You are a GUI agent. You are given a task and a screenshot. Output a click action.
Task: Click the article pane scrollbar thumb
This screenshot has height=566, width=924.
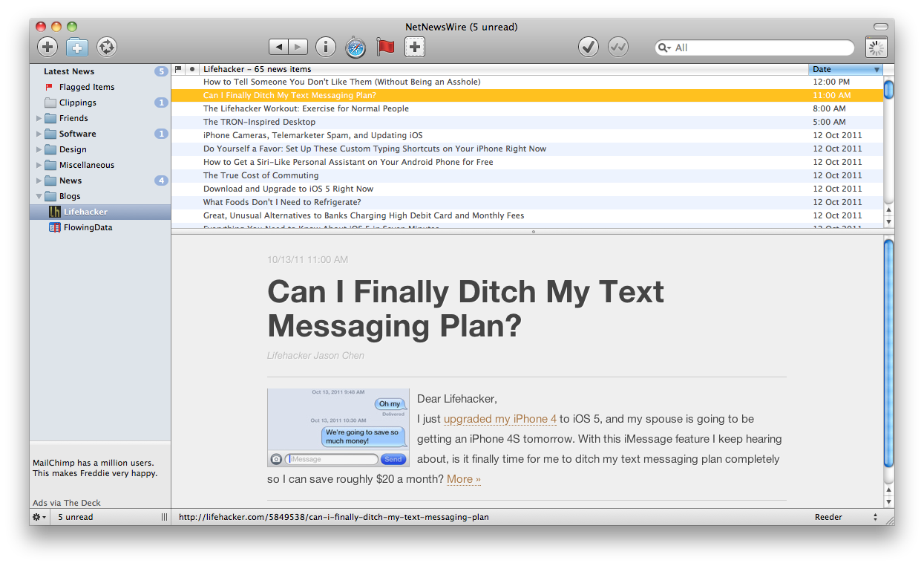[x=888, y=353]
